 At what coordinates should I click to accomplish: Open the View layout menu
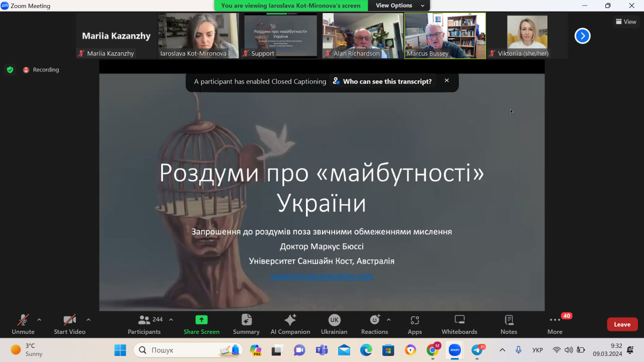point(626,22)
